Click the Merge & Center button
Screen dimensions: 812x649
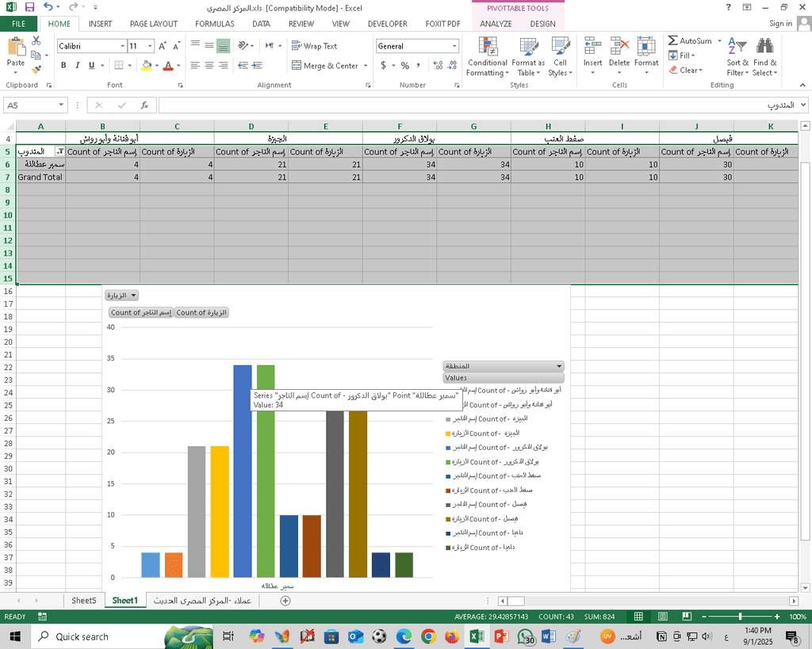coord(325,66)
